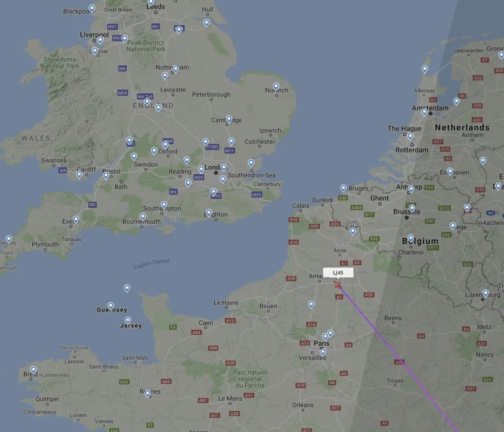Open the airport pin near Lille
504x432 pixels.
click(x=353, y=231)
